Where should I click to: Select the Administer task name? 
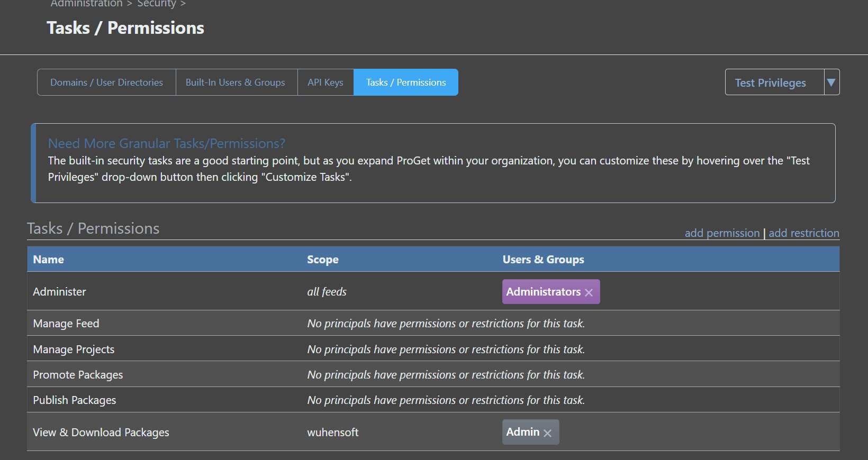pyautogui.click(x=59, y=292)
